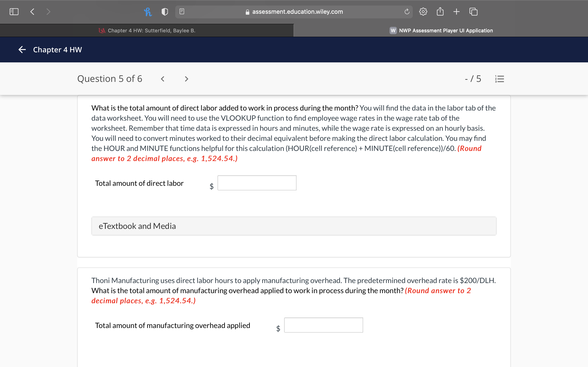
Task: Click the Share icon in toolbar
Action: (440, 12)
